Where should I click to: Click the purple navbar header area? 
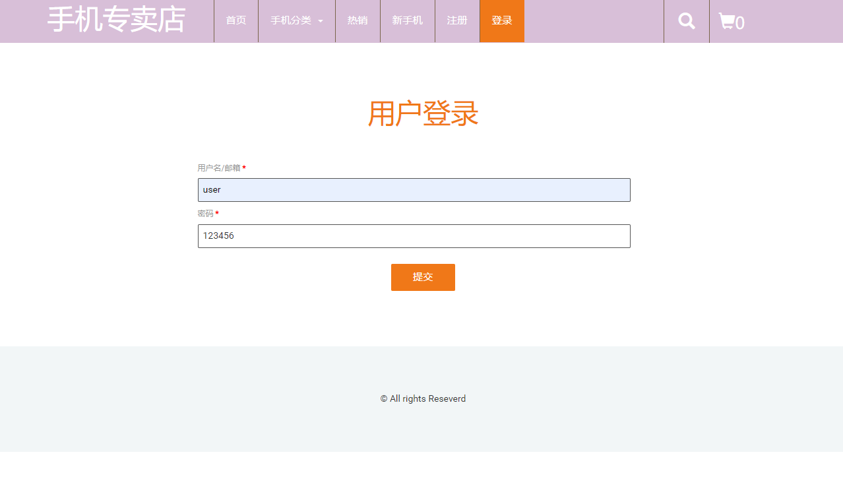[x=594, y=20]
